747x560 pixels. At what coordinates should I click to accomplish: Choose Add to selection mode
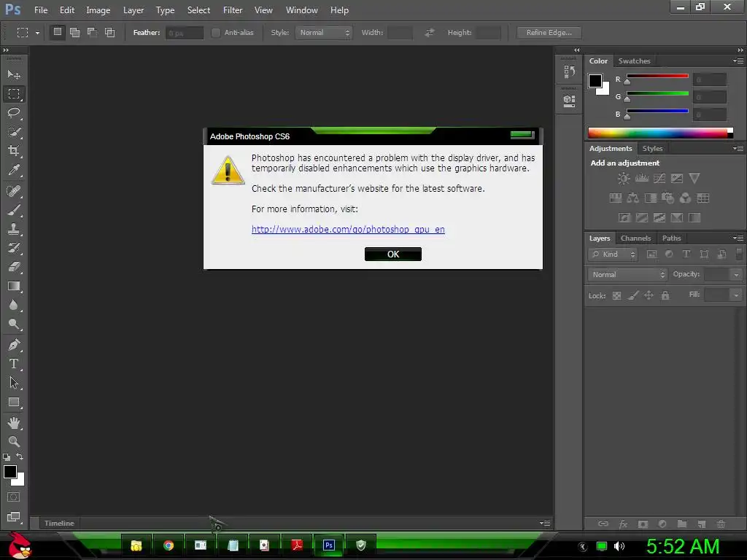click(x=75, y=32)
